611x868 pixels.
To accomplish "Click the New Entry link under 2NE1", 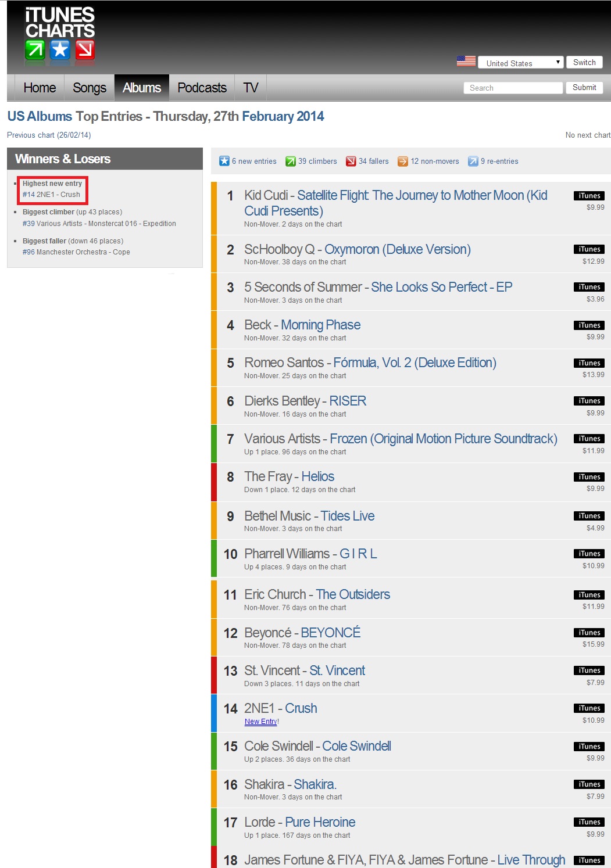I will pos(260,722).
